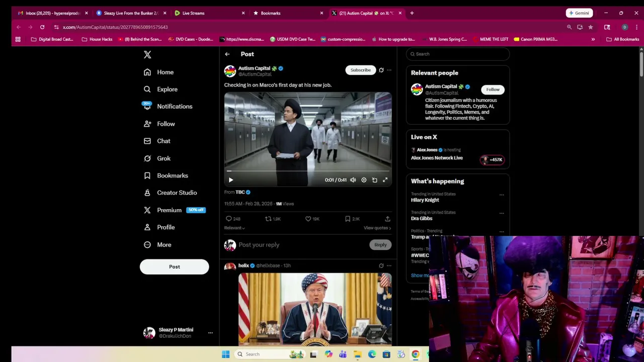644x362 pixels.
Task: Expand the Relevant reply sort dropdown
Action: coord(234,228)
